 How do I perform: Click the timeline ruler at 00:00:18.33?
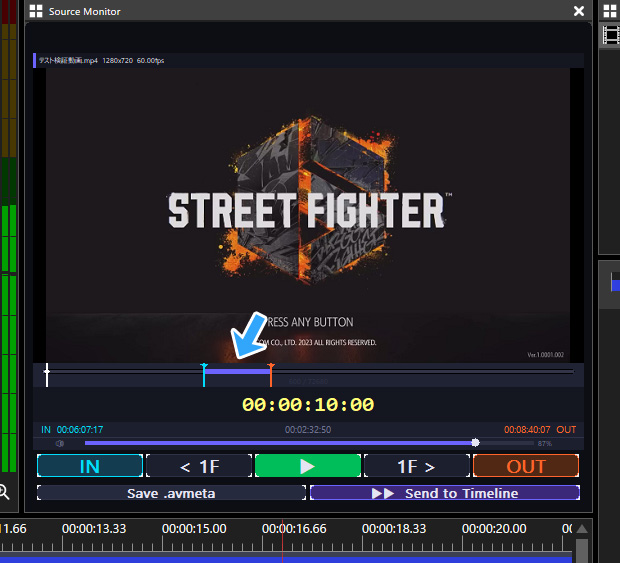[394, 529]
